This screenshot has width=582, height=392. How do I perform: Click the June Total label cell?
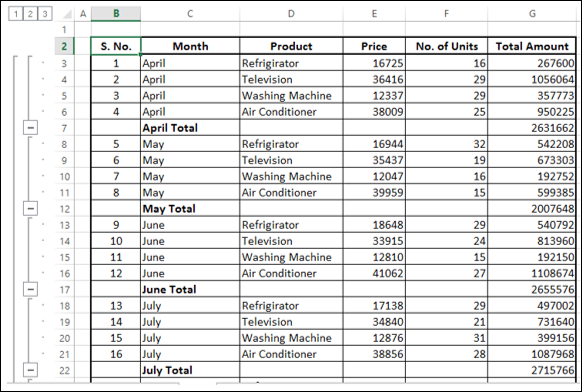pyautogui.click(x=190, y=289)
